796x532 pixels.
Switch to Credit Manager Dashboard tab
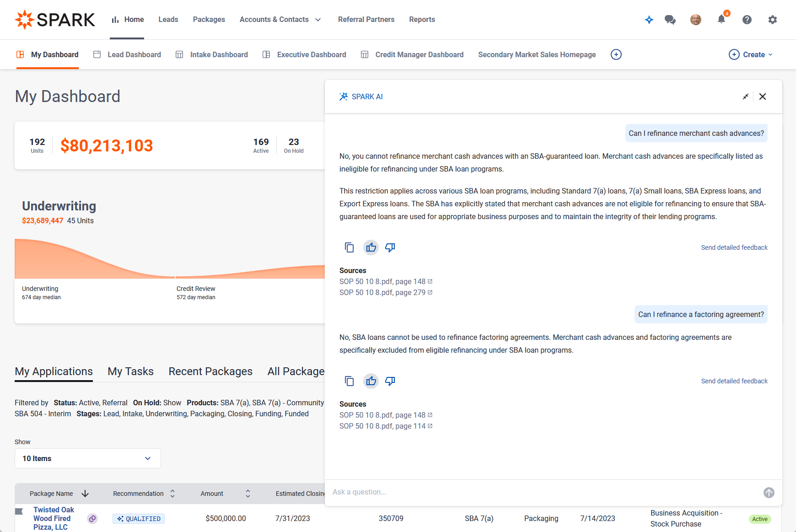pyautogui.click(x=412, y=54)
